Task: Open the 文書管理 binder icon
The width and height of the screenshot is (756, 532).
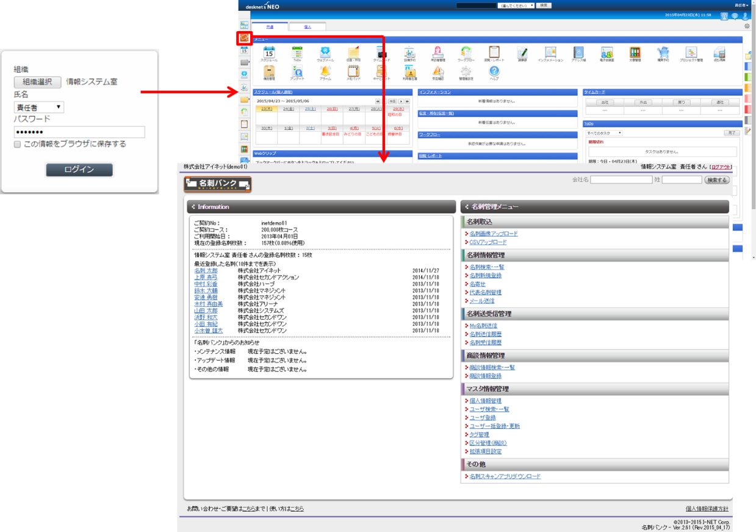Action: coord(635,53)
